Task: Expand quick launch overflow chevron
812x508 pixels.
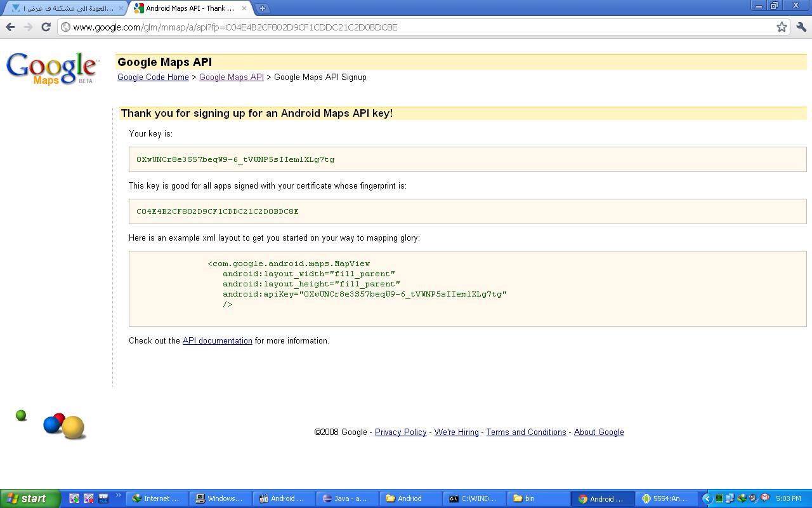Action: [118, 496]
